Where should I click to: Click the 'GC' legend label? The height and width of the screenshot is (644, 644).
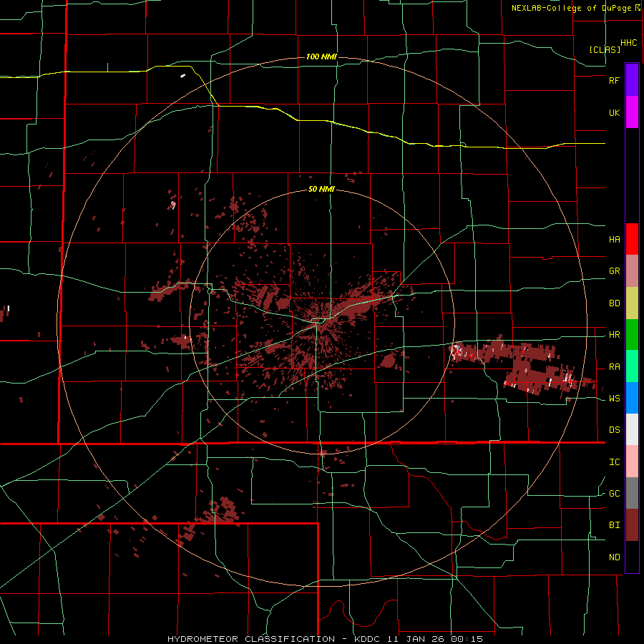pyautogui.click(x=615, y=494)
